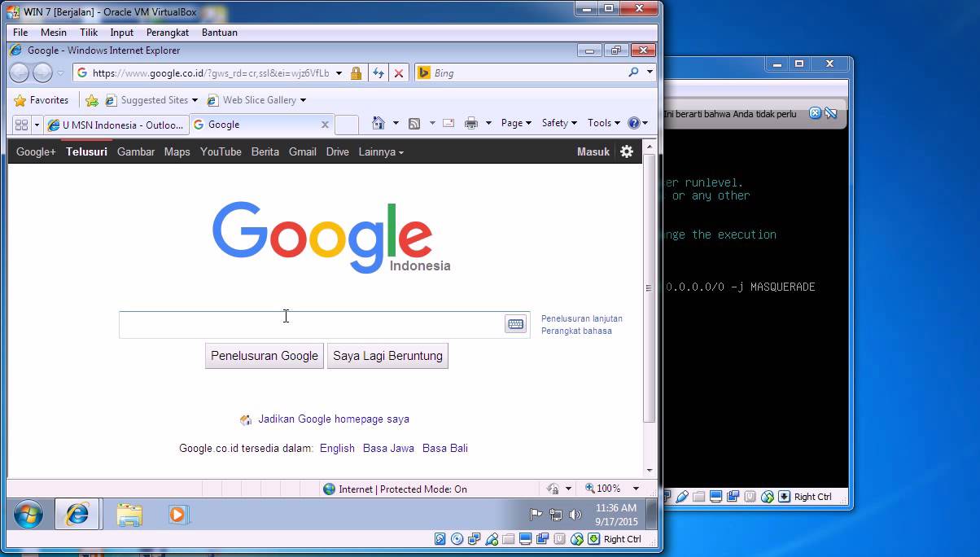Refresh the page in Internet Explorer

(x=378, y=73)
